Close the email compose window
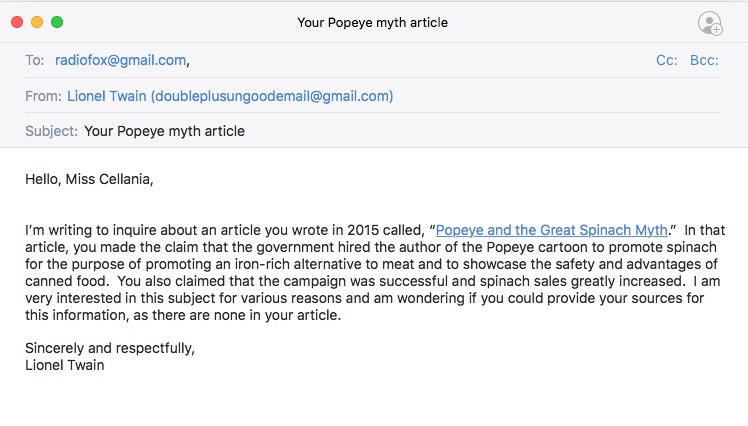Image resolution: width=748 pixels, height=426 pixels. point(17,22)
